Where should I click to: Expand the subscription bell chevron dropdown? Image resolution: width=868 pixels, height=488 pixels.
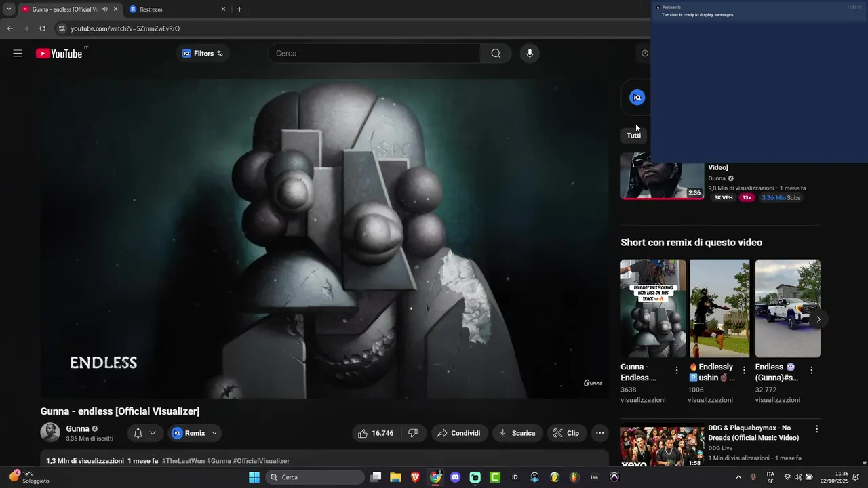coord(153,433)
